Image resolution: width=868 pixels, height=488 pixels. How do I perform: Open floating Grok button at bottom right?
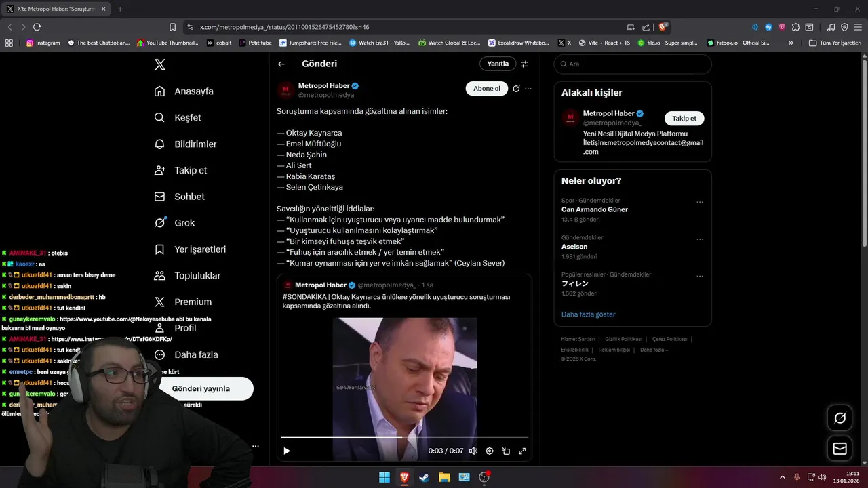840,418
